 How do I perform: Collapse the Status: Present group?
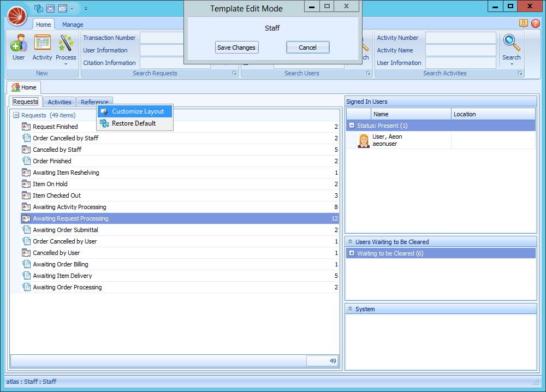click(x=352, y=126)
